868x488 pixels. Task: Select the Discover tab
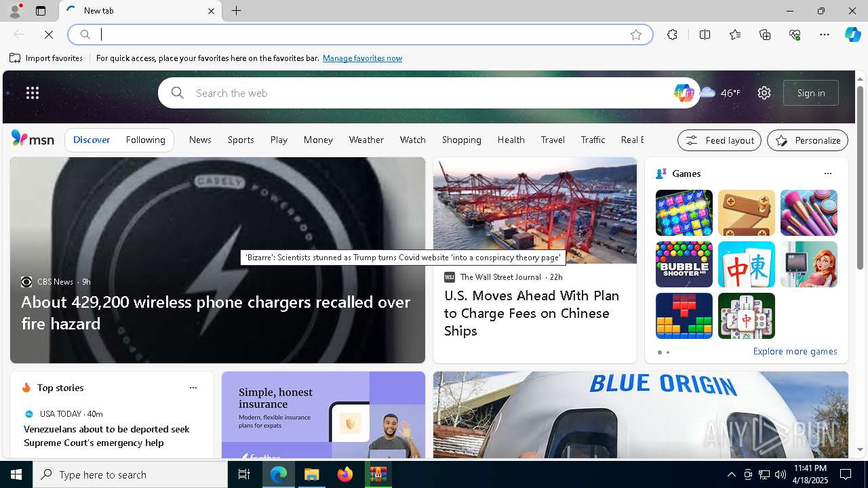pyautogui.click(x=92, y=140)
